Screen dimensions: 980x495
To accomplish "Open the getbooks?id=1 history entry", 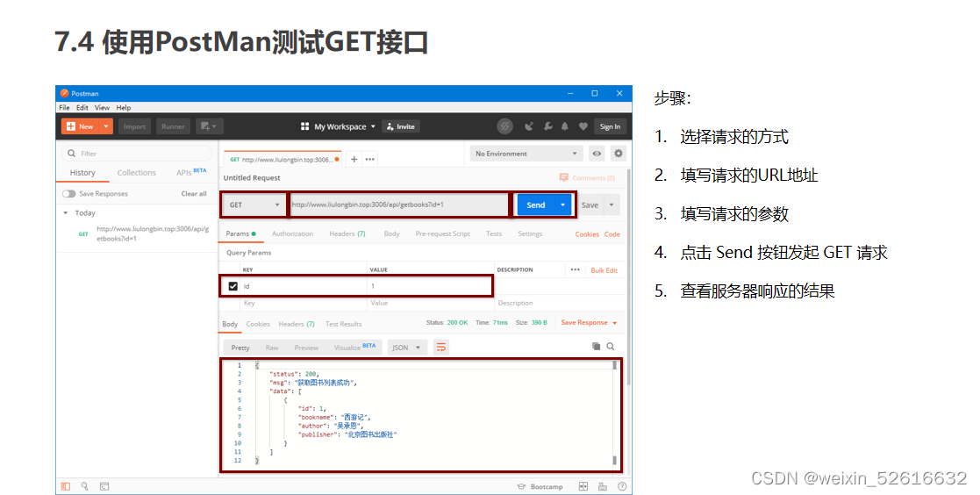I will coord(144,233).
